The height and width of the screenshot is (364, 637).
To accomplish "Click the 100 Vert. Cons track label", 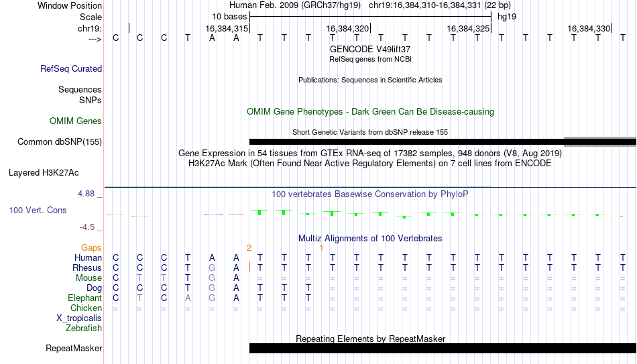I will click(38, 210).
